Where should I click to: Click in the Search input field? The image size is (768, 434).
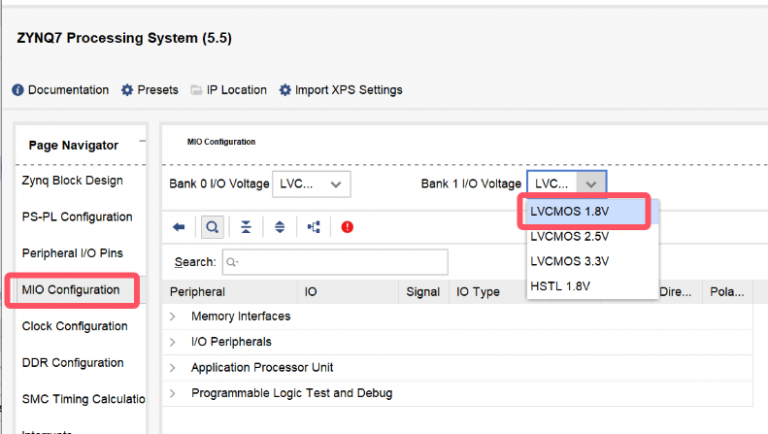[x=335, y=262]
